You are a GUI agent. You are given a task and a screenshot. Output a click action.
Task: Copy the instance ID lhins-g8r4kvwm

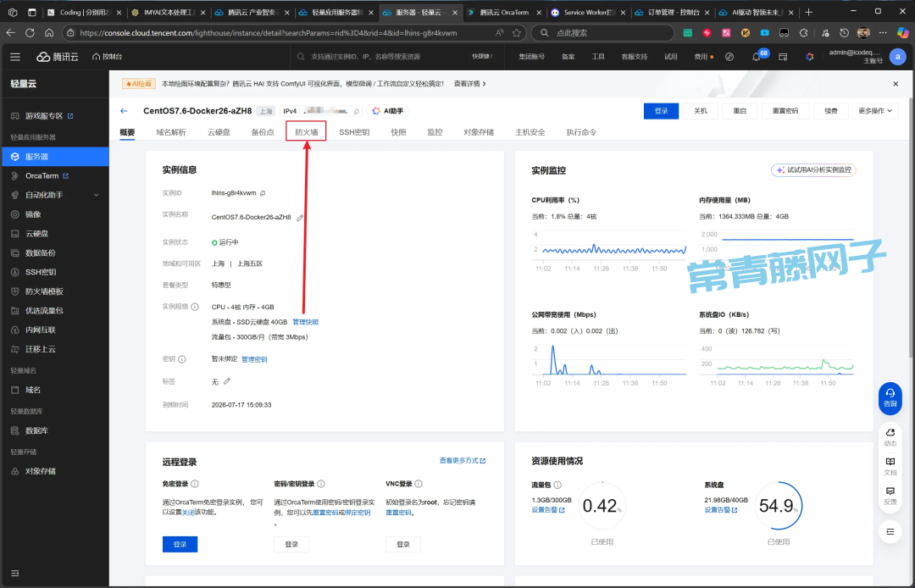pyautogui.click(x=263, y=194)
